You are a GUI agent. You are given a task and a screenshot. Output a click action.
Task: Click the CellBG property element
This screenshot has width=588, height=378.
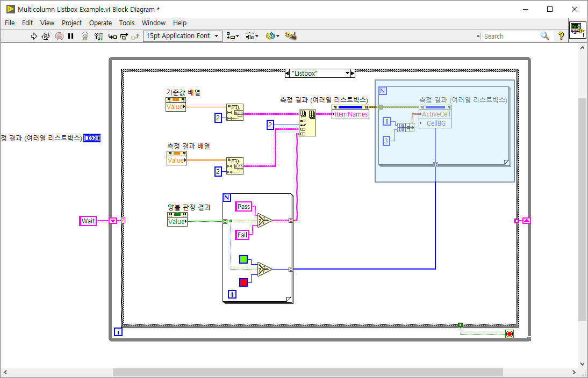tap(435, 123)
